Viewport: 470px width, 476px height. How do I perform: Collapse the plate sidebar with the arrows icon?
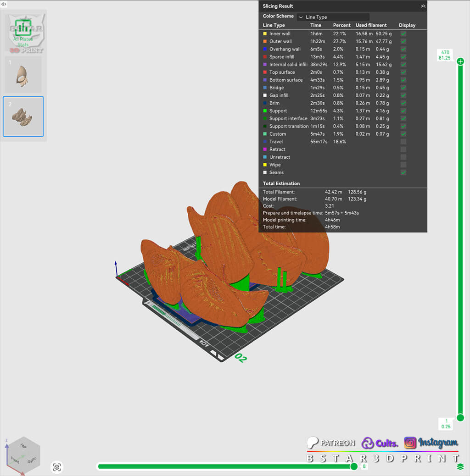pyautogui.click(x=4, y=4)
